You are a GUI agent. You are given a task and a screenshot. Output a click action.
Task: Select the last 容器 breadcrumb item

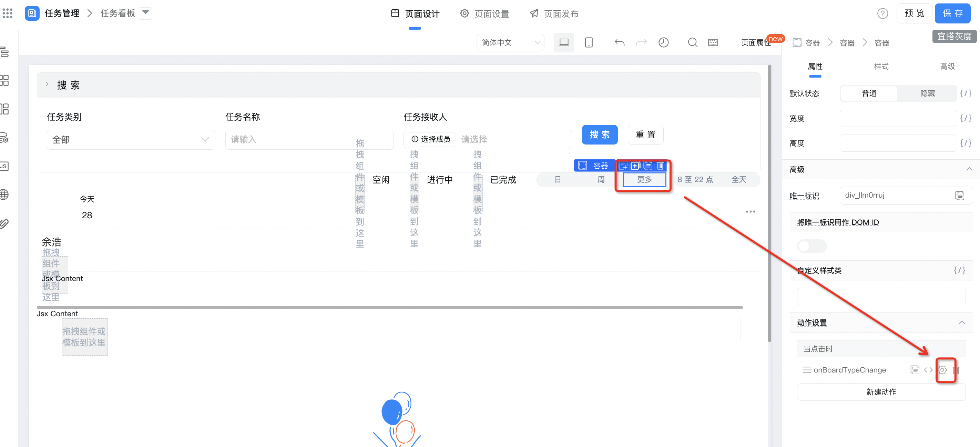click(881, 43)
